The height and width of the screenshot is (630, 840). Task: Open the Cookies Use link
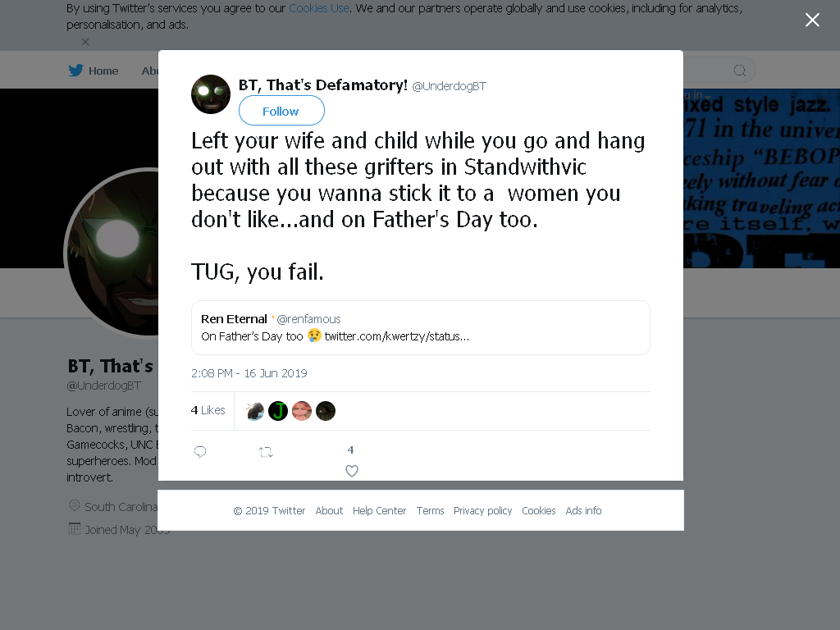319,8
